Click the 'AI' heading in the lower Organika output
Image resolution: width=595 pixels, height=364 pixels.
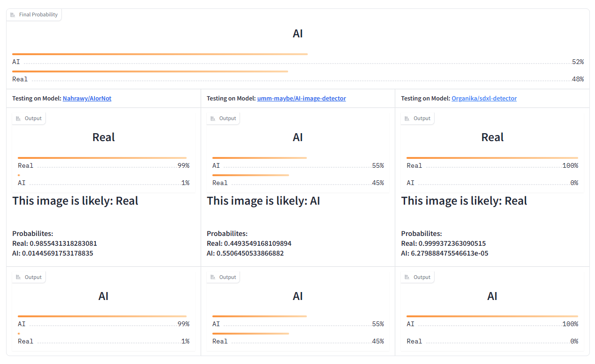click(492, 296)
